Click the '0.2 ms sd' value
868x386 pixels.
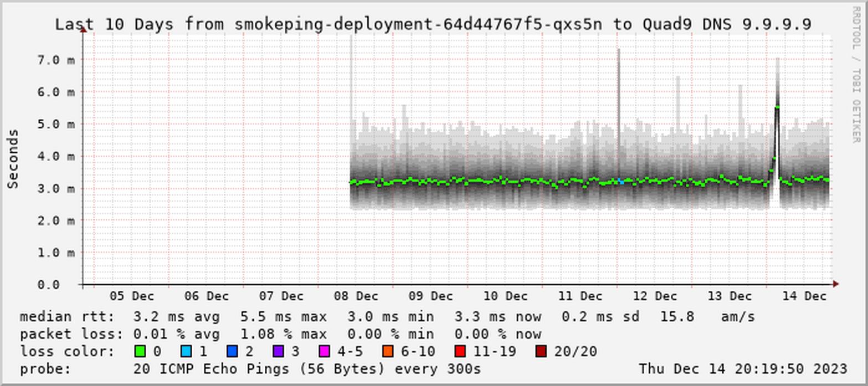(x=600, y=317)
